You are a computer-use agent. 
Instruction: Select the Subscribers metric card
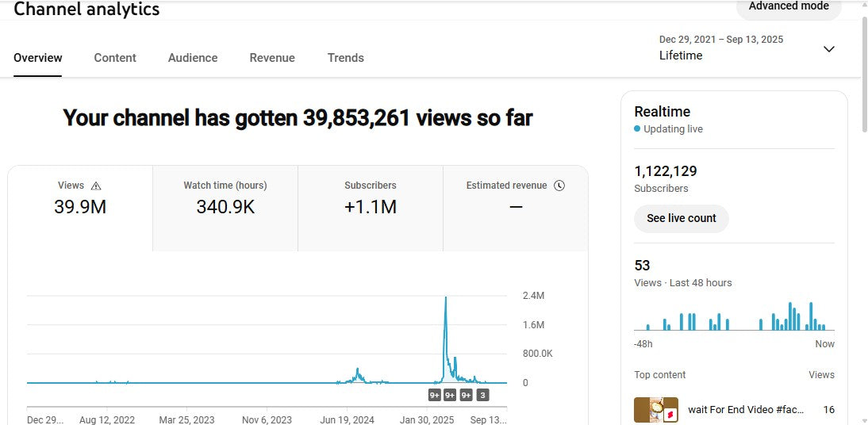(371, 208)
